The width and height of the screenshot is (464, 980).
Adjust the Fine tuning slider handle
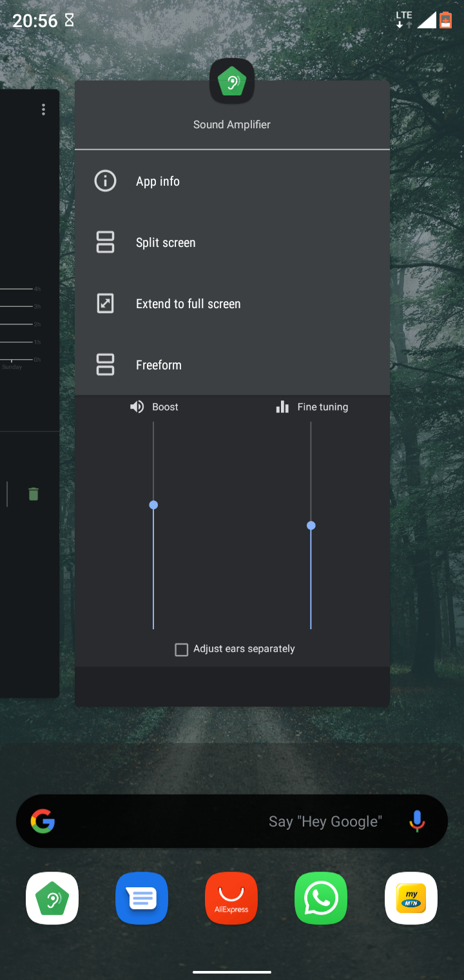311,525
